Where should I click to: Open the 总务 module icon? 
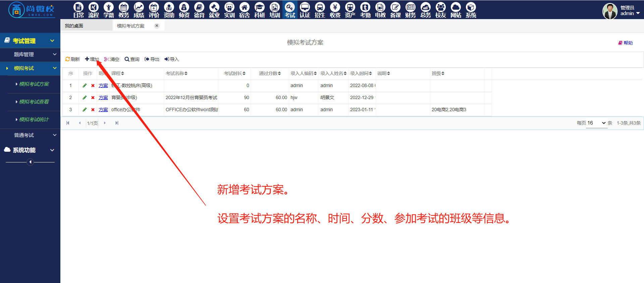pyautogui.click(x=426, y=10)
